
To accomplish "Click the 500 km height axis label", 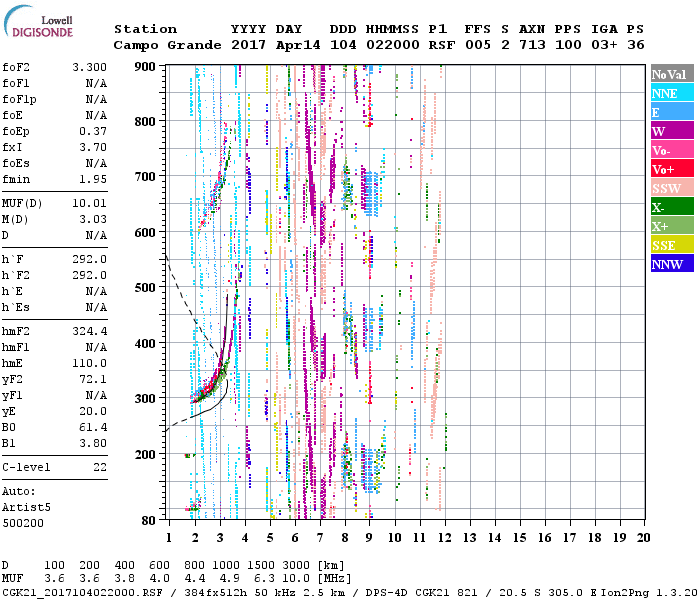I will (x=145, y=288).
